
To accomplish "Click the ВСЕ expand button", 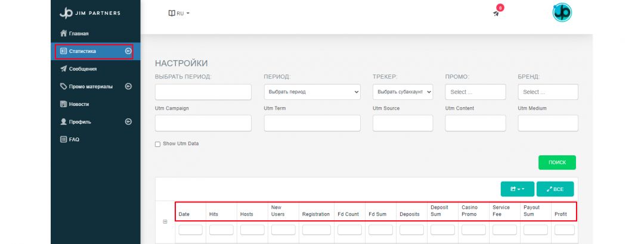I will pos(555,189).
